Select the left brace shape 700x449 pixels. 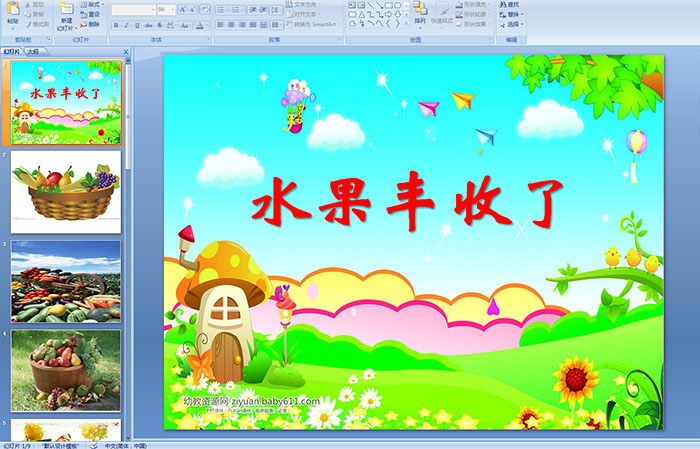pos(388,23)
